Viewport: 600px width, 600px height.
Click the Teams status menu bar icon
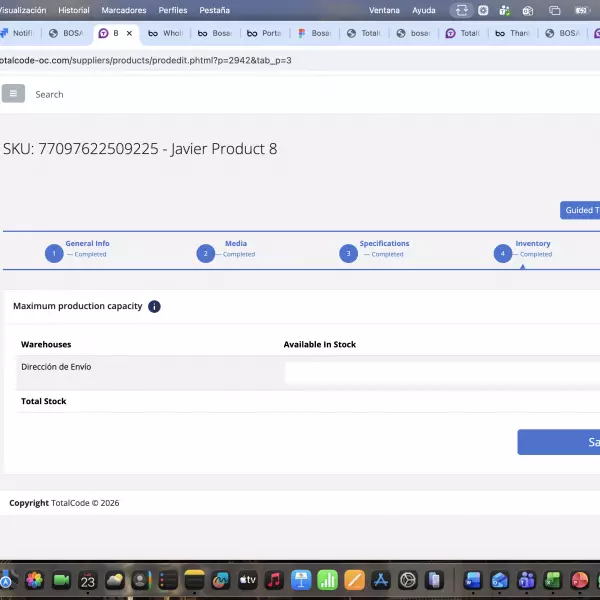pos(505,10)
